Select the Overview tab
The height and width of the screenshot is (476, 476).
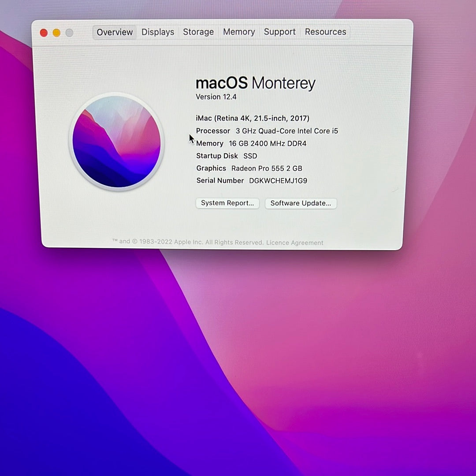115,32
